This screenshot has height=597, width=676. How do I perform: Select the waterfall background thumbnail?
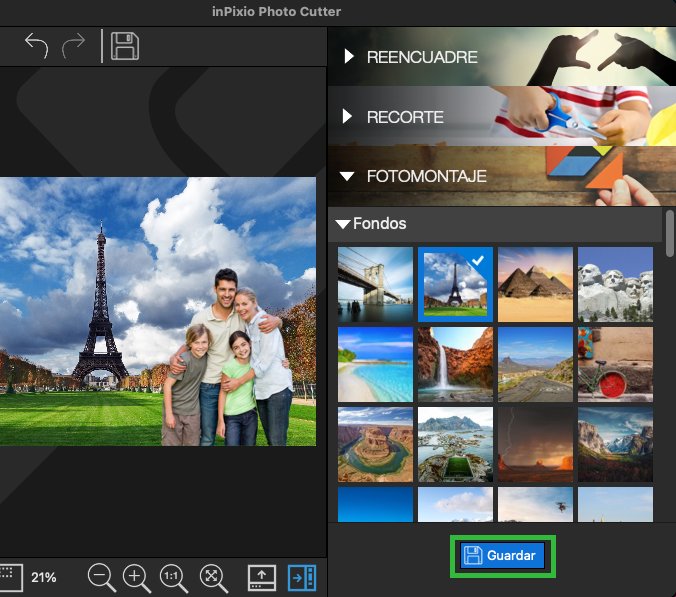pyautogui.click(x=455, y=364)
